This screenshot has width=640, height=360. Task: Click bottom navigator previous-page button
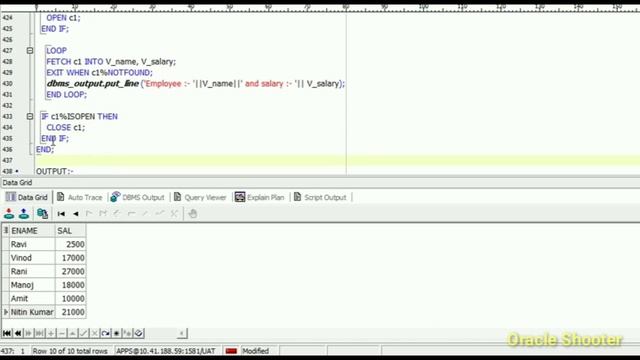coord(18,333)
